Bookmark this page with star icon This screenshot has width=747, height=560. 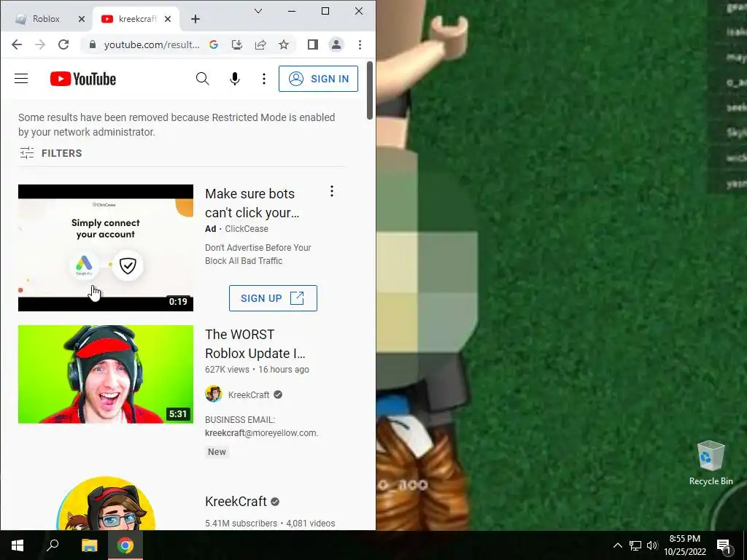[284, 44]
